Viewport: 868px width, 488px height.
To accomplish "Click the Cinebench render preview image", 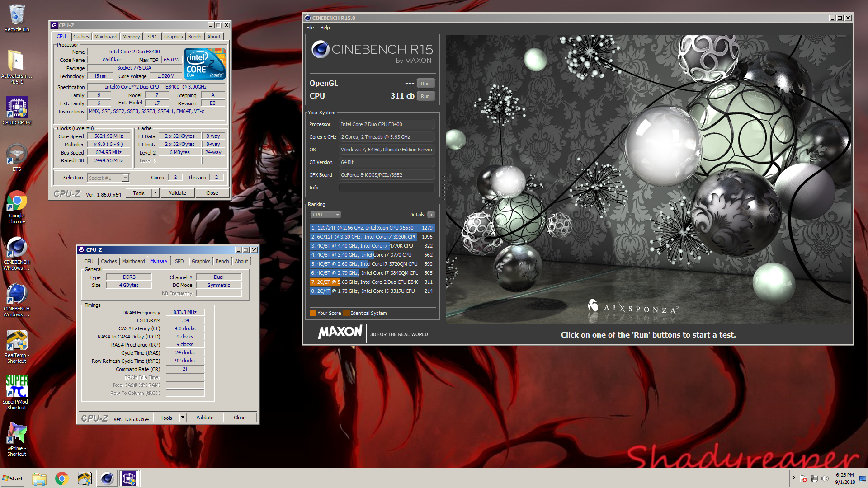I will pyautogui.click(x=649, y=179).
